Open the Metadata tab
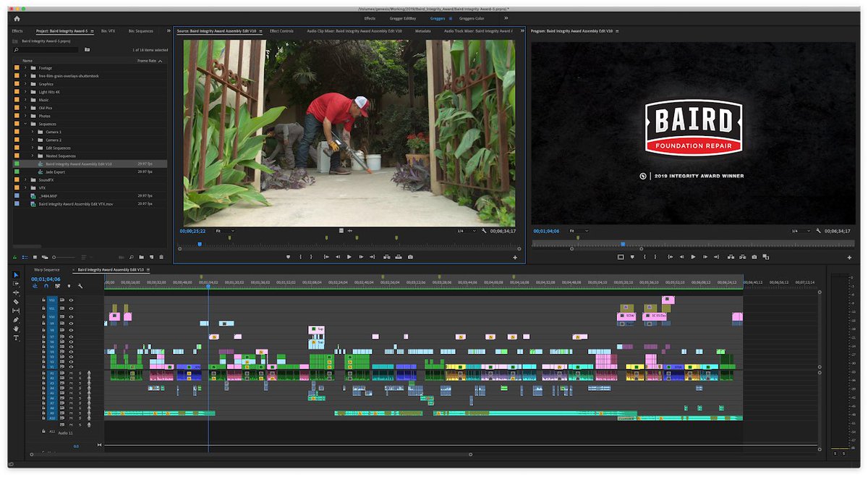The width and height of the screenshot is (868, 477). pos(423,31)
